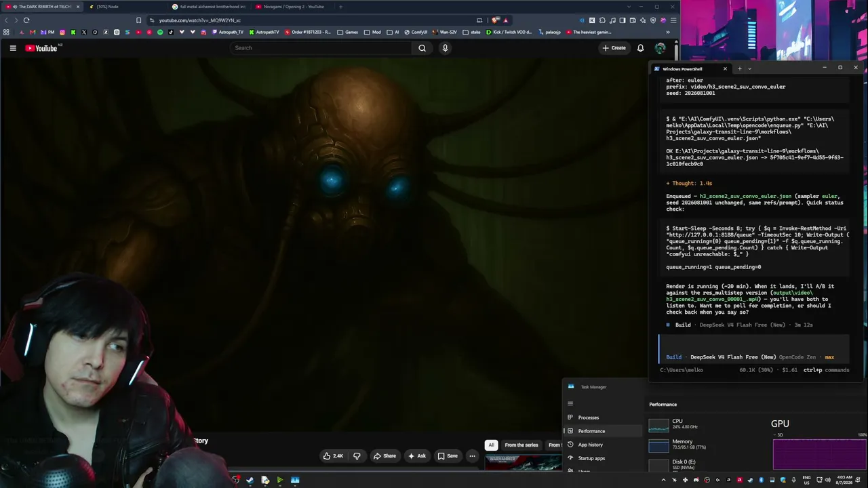Save the video to a playlist

(x=448, y=456)
